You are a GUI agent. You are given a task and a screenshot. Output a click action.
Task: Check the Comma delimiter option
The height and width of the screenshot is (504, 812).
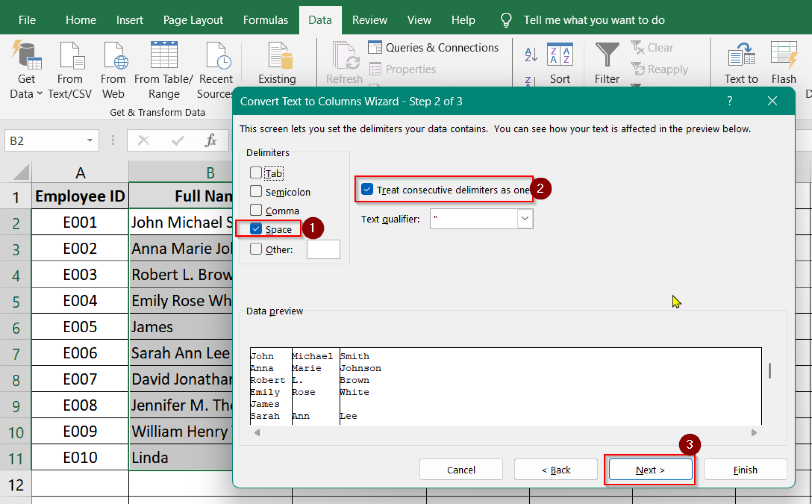click(255, 210)
